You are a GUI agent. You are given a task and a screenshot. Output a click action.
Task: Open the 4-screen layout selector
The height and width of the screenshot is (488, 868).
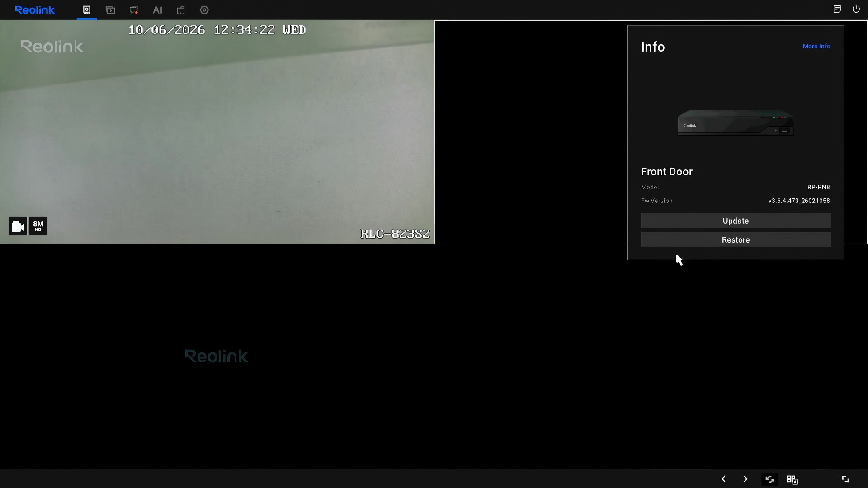click(x=792, y=479)
